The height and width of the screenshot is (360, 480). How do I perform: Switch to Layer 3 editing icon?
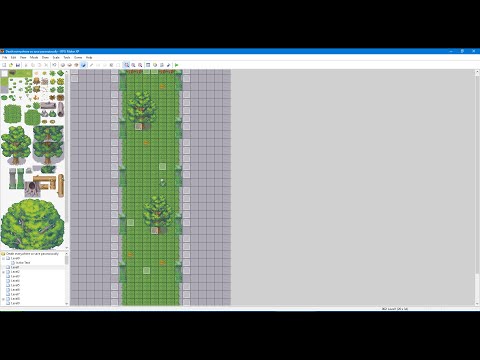(76, 65)
